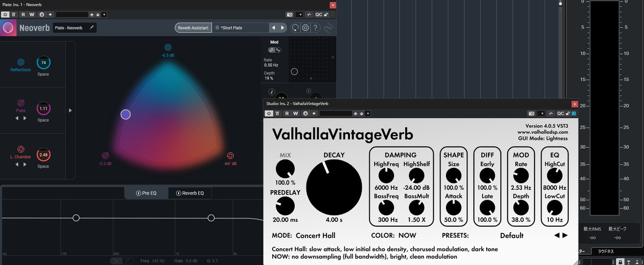Open preset management dropdown in ValhallaVintageVerb toolbar
Image resolution: width=644 pixels, height=265 pixels.
(368, 113)
